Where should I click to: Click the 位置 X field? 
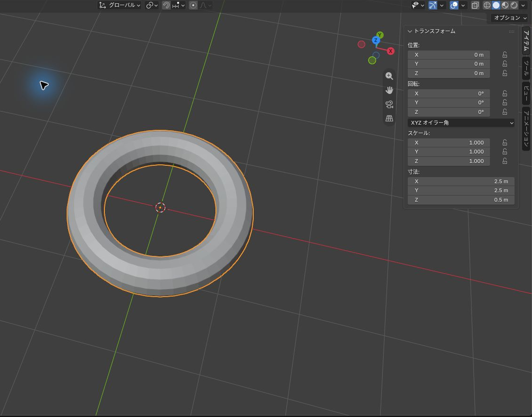point(448,55)
